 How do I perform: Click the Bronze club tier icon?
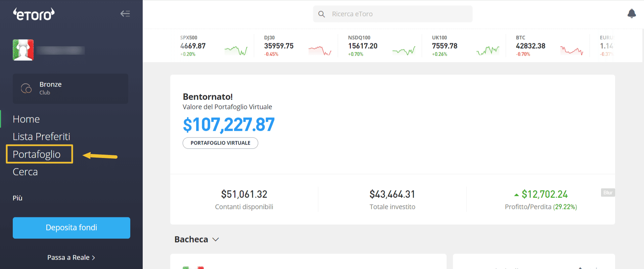[26, 89]
